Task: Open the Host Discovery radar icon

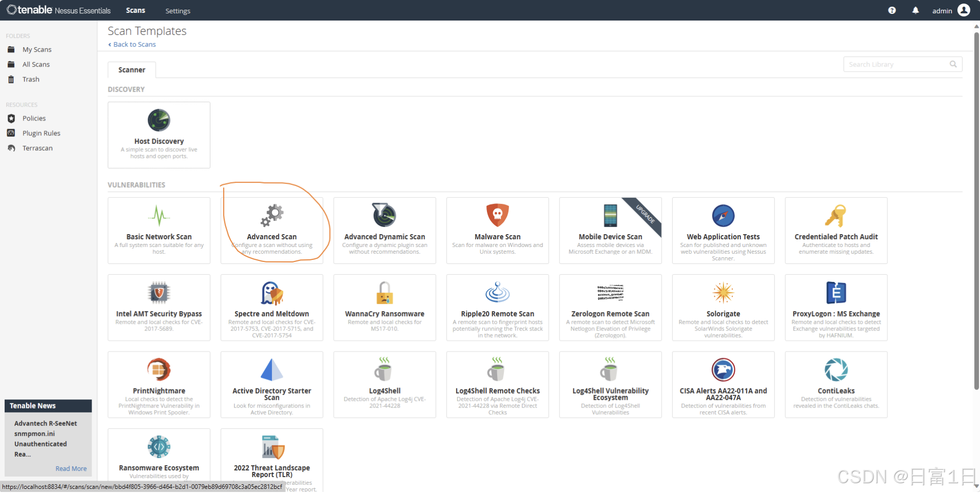Action: coord(159,120)
